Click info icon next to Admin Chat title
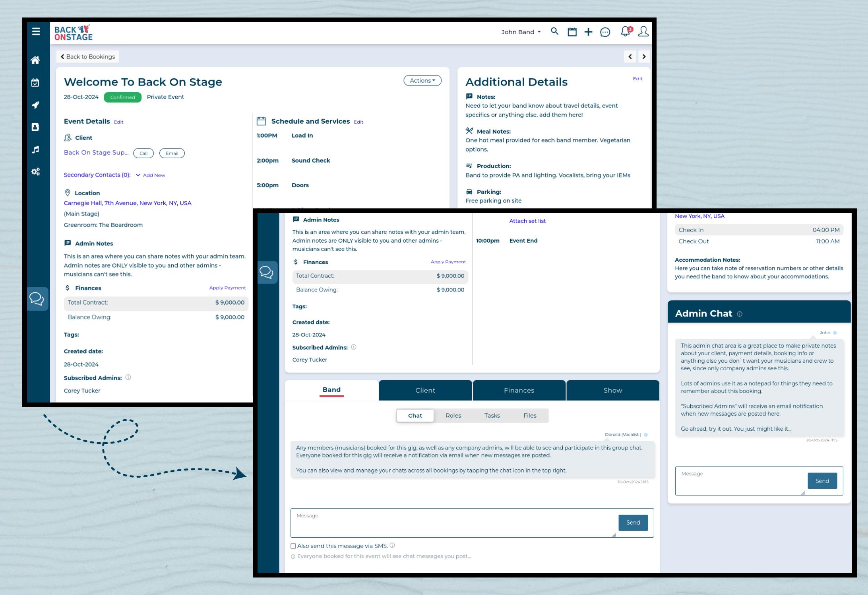868x595 pixels. pos(739,314)
